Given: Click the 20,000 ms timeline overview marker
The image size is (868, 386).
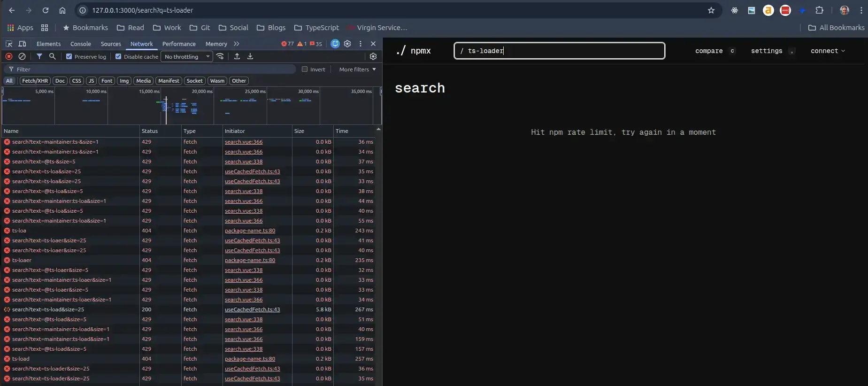Looking at the screenshot, I should click(x=202, y=92).
